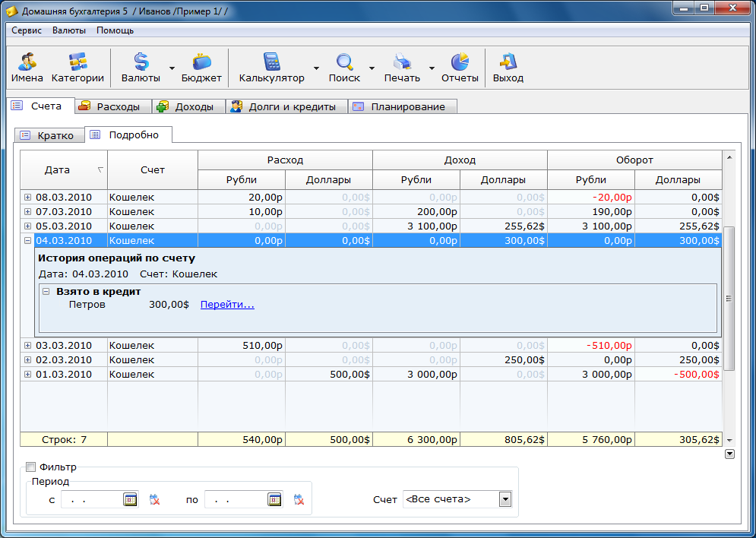Open the dropdown arrow next to Печать
Image resolution: width=756 pixels, height=538 pixels.
[432, 68]
